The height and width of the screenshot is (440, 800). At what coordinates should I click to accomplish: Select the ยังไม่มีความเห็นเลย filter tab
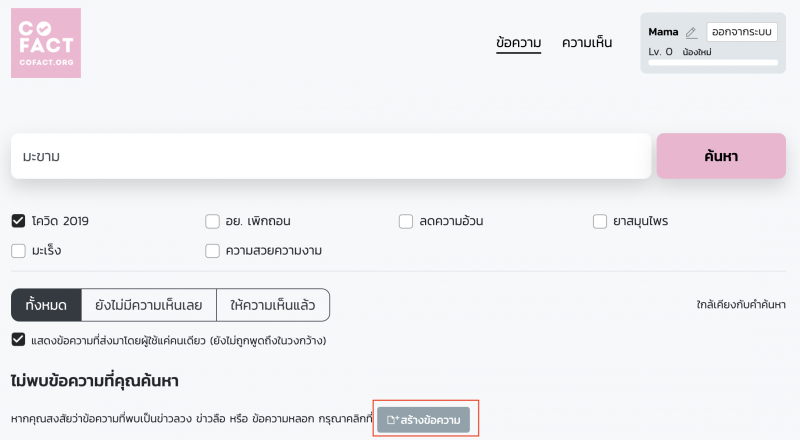point(148,305)
